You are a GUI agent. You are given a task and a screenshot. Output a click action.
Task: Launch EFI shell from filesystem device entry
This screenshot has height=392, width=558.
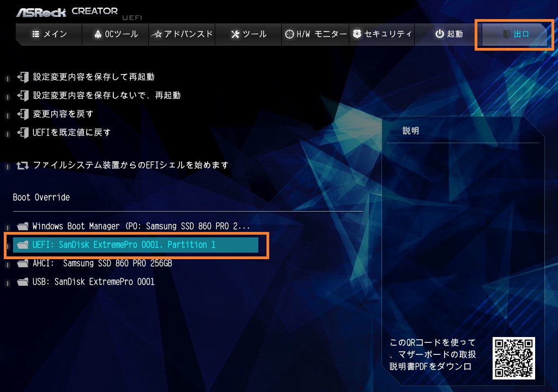(x=131, y=165)
